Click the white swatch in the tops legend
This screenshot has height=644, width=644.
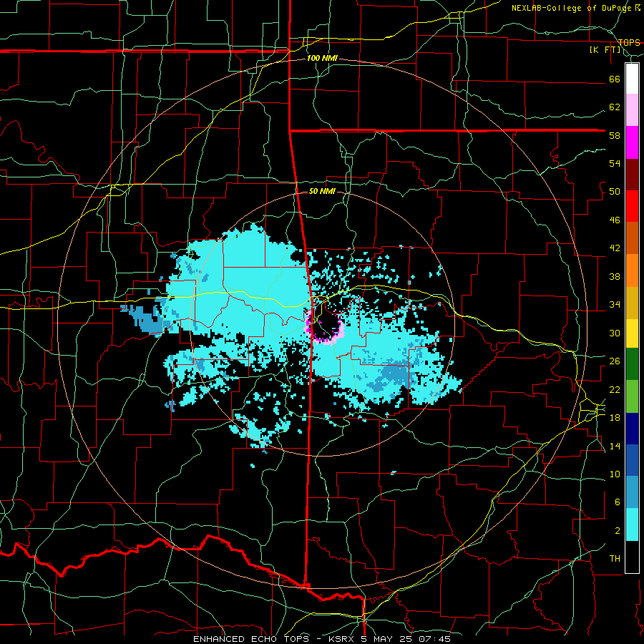point(632,79)
